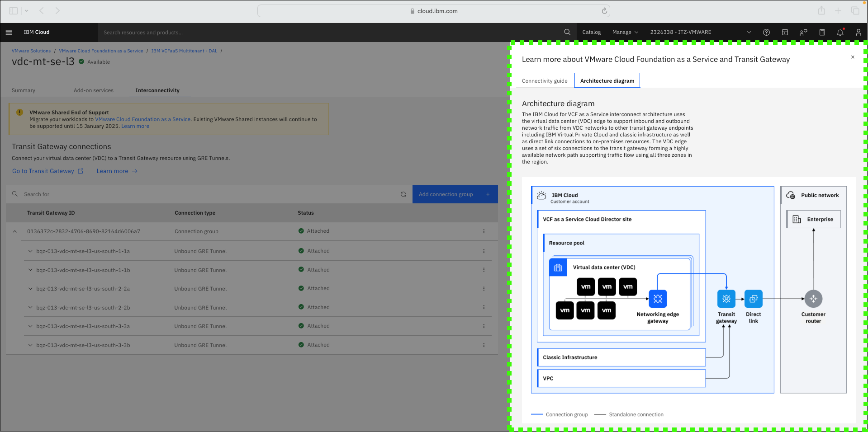Open overflow menu for us-south-2-2a tunnel

[484, 289]
